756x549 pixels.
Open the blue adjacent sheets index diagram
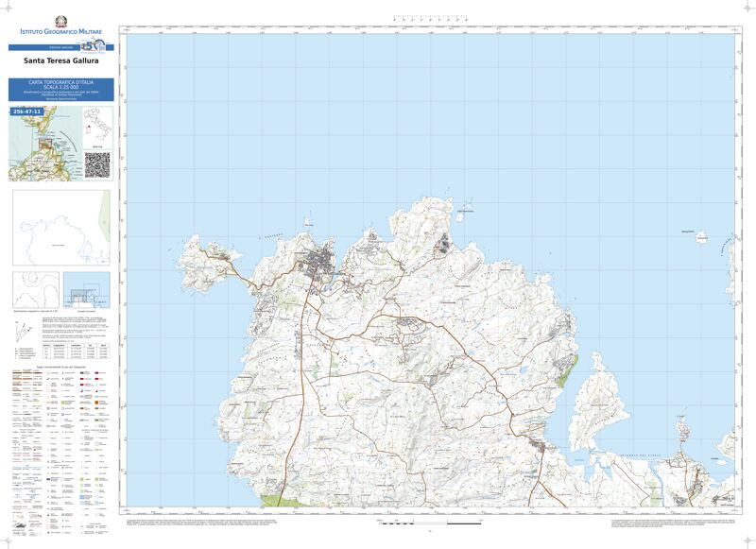[87, 289]
